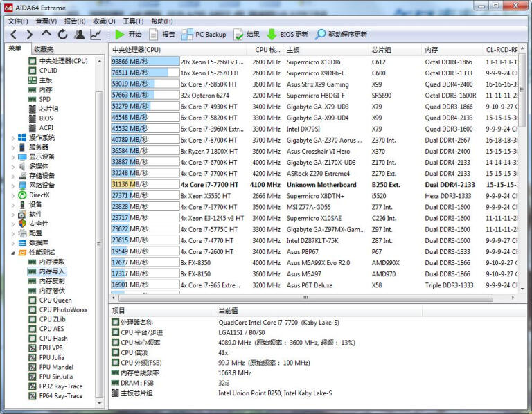Image resolution: width=532 pixels, height=414 pixels.
Task: Go up one level with the Up arrow
Action: point(46,33)
